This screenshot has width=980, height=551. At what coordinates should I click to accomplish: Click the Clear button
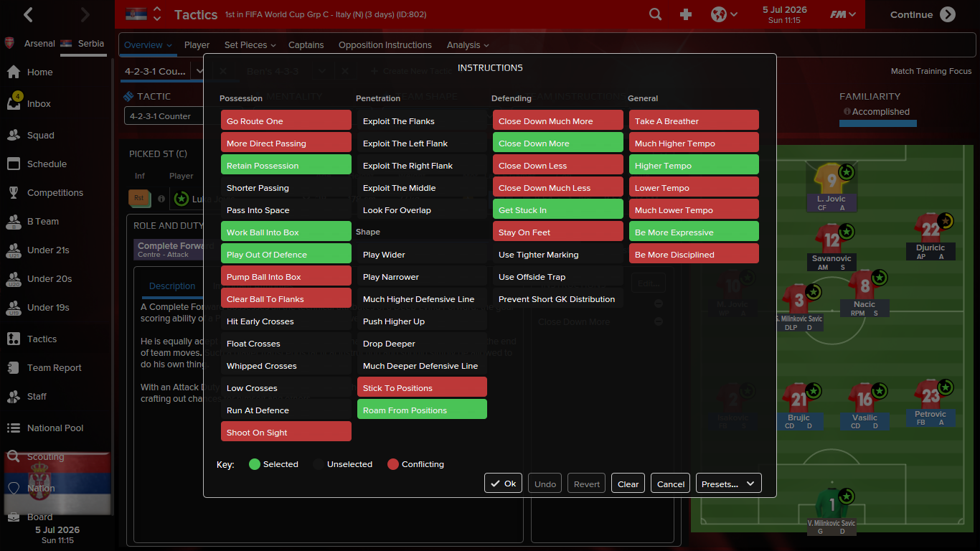(x=628, y=484)
